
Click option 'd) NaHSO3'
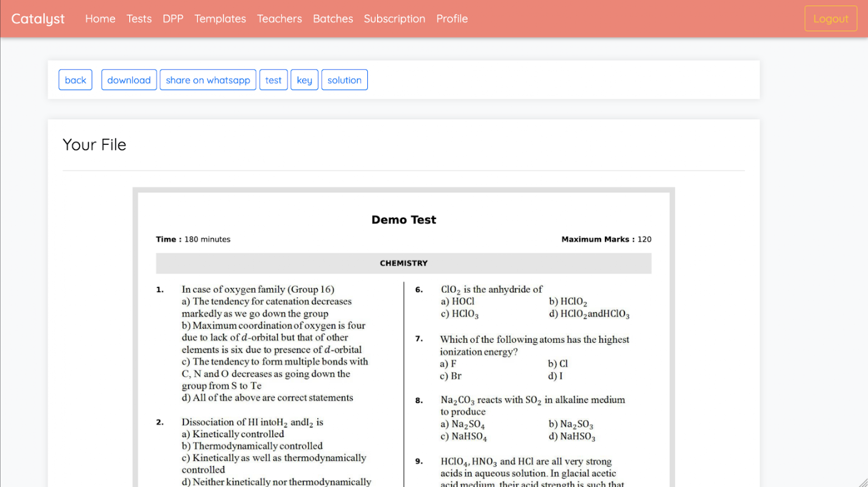(x=572, y=437)
